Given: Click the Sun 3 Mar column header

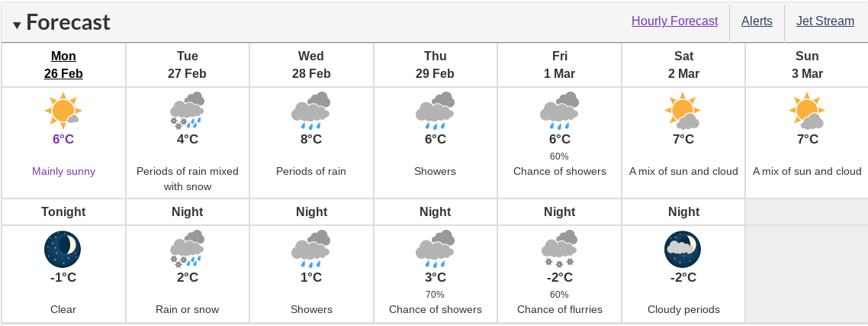Looking at the screenshot, I should (x=807, y=65).
